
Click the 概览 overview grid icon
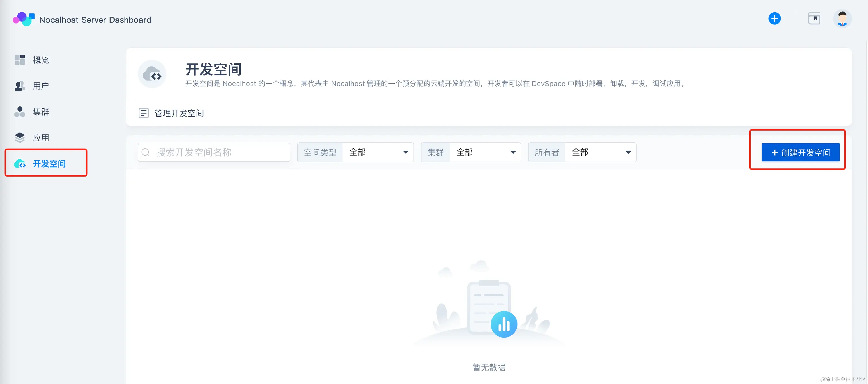point(20,60)
